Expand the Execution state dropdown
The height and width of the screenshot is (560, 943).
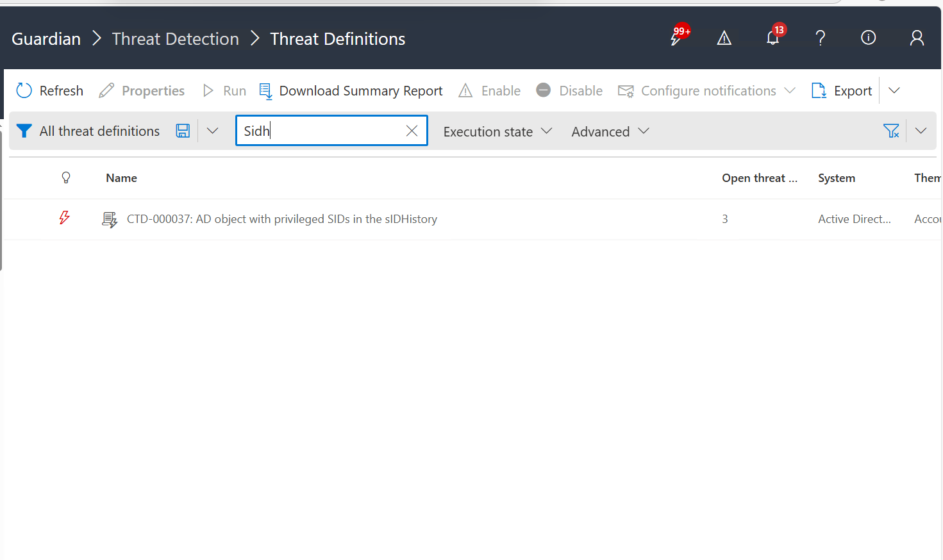tap(497, 131)
